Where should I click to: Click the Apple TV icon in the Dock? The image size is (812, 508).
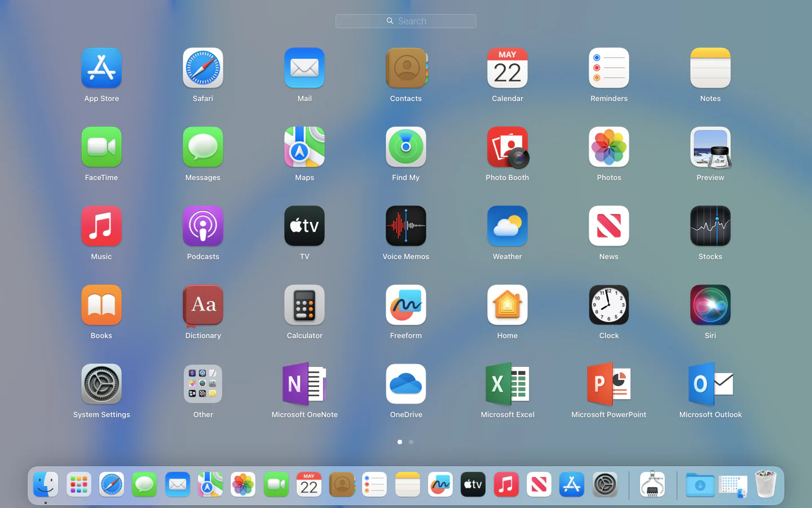coord(473,485)
